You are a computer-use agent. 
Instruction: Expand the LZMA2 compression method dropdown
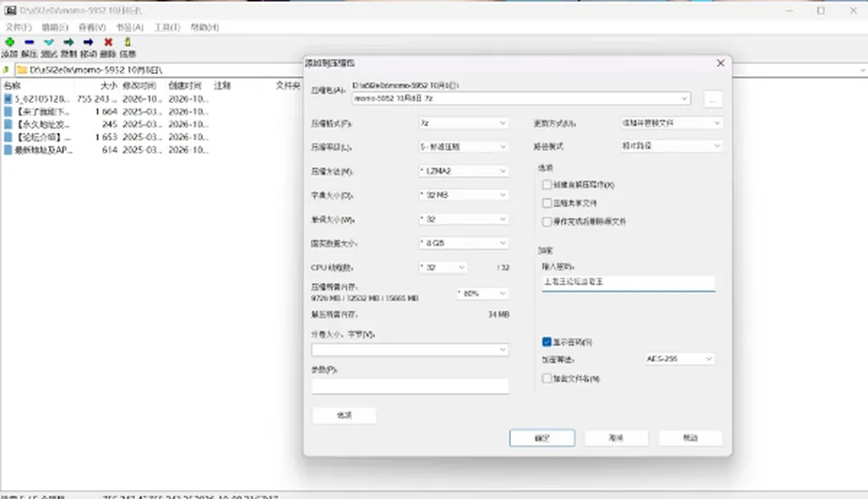tap(463, 171)
